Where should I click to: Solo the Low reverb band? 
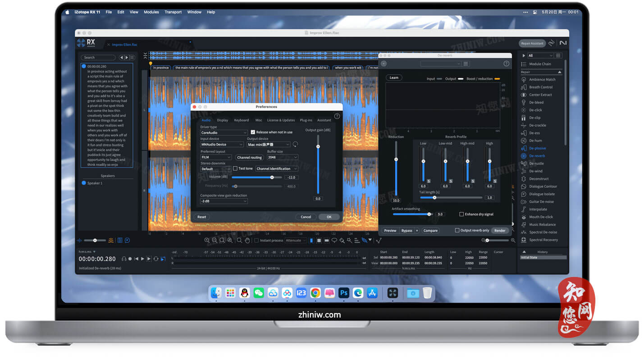[x=429, y=181]
